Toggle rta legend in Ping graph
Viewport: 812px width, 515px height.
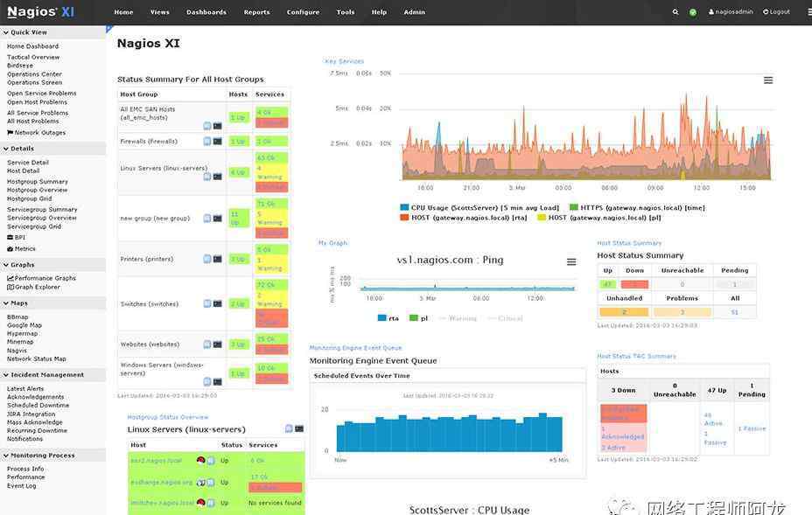(388, 318)
